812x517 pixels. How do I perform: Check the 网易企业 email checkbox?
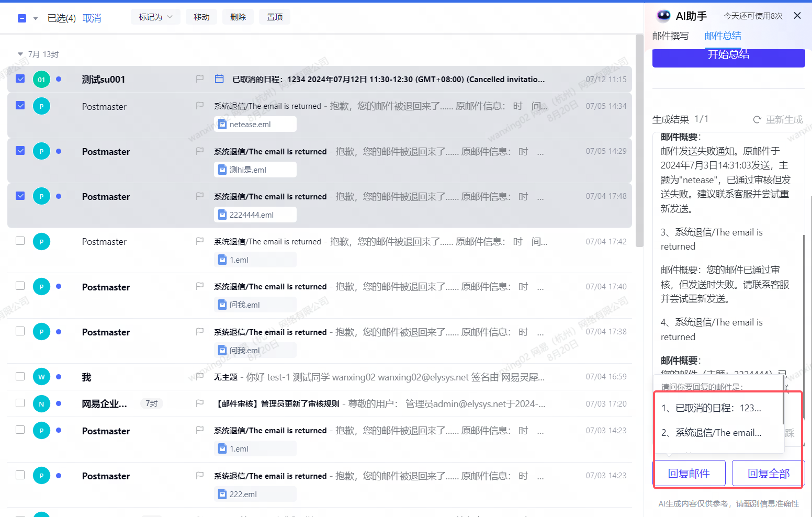click(x=20, y=403)
